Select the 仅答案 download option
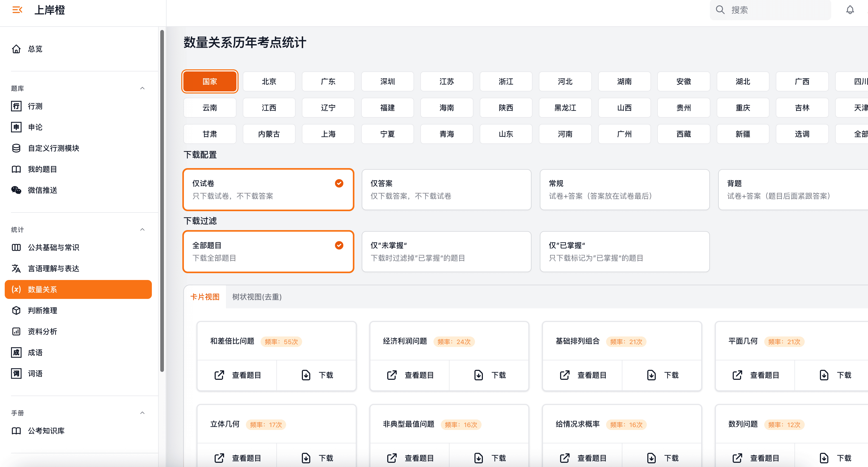 click(446, 189)
